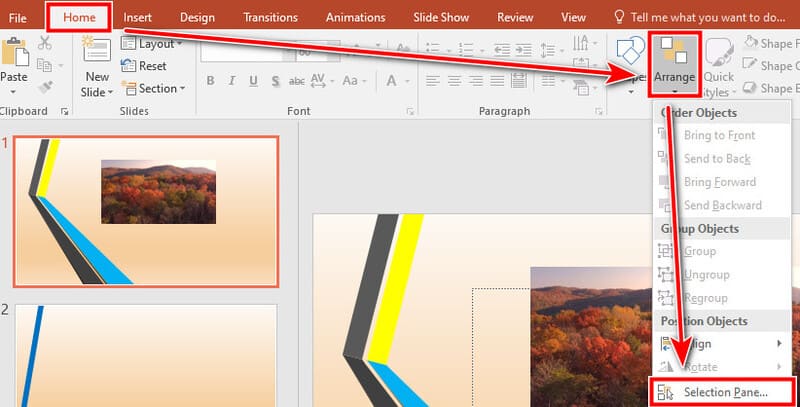Choose Bring Forward menu item
The image size is (800, 407).
point(722,182)
